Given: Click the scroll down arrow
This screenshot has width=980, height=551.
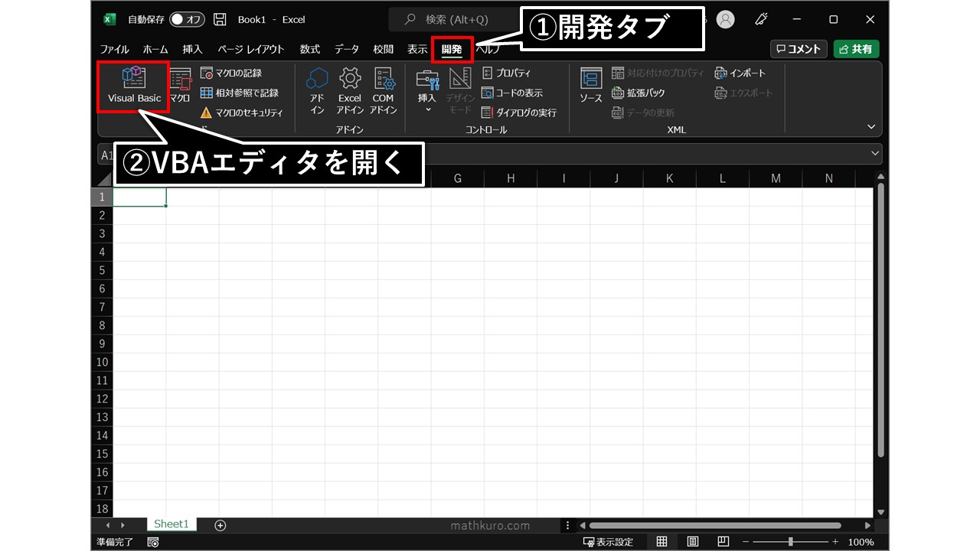Looking at the screenshot, I should point(880,512).
